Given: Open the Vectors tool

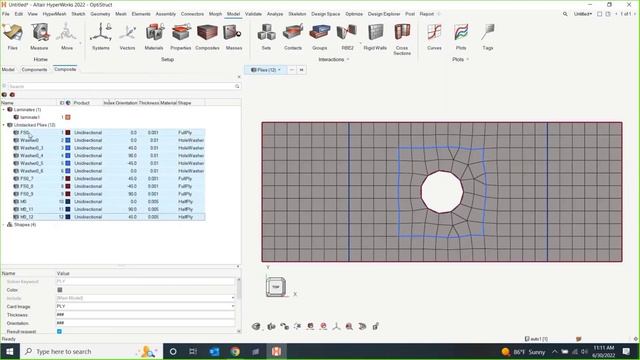Looking at the screenshot, I should coord(127,37).
